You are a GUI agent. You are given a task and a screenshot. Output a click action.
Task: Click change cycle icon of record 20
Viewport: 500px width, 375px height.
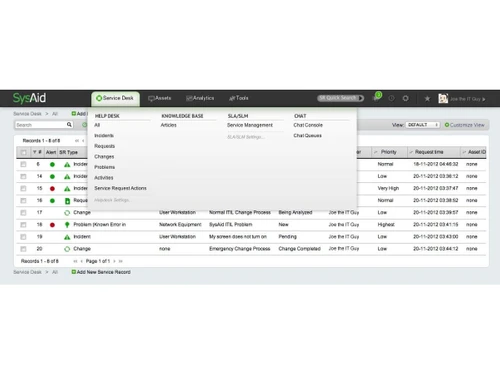67,249
